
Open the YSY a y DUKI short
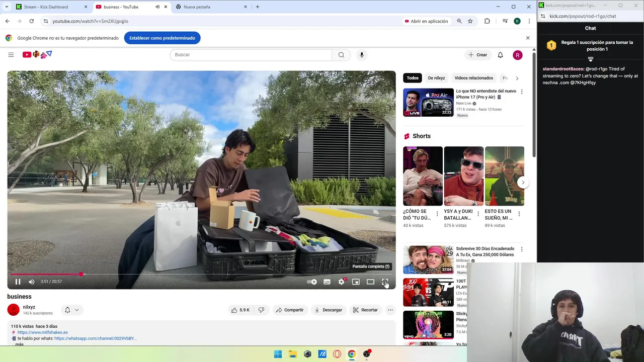[463, 176]
